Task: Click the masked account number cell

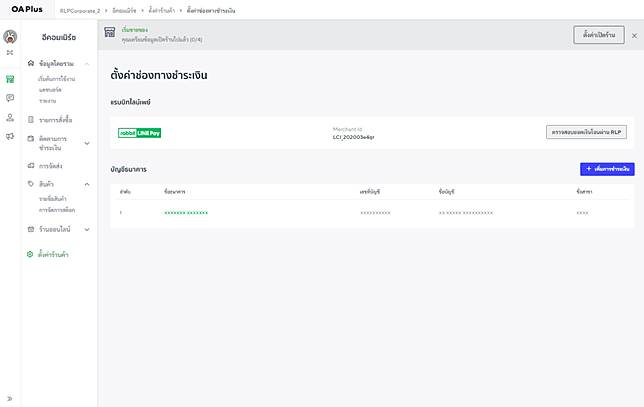Action: [x=375, y=213]
